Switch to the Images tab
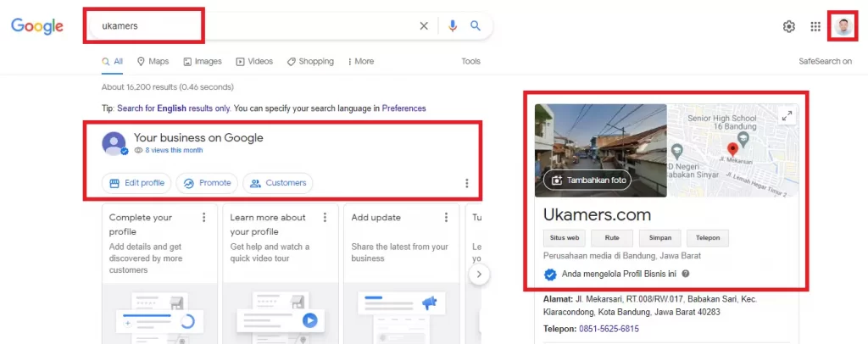 [x=203, y=61]
